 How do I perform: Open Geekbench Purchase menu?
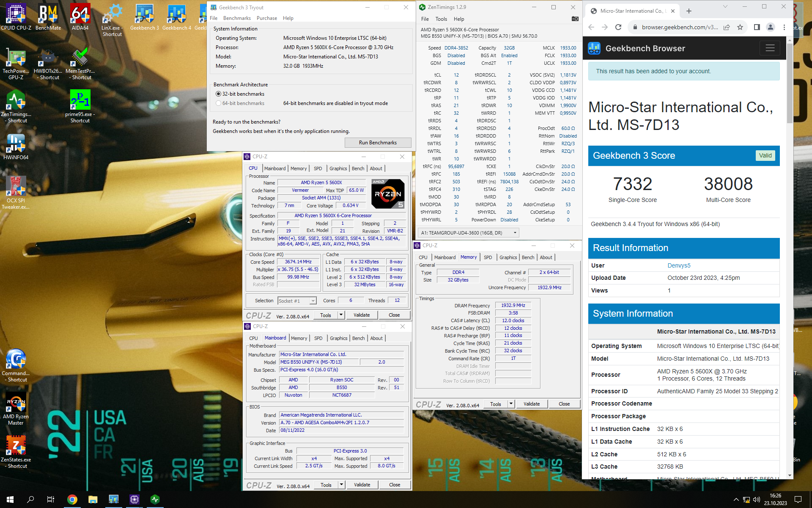267,18
